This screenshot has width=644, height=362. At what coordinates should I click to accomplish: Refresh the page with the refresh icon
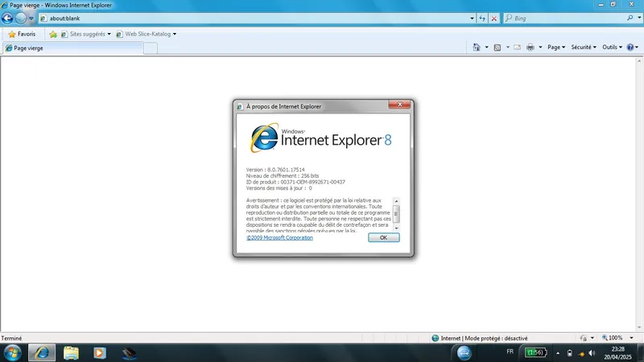[482, 19]
